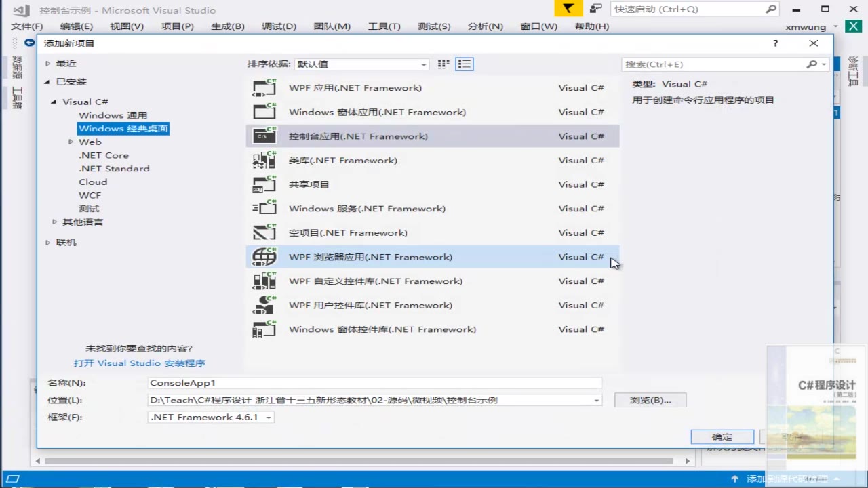
Task: Click the search magnifier in template search box
Action: coord(812,64)
